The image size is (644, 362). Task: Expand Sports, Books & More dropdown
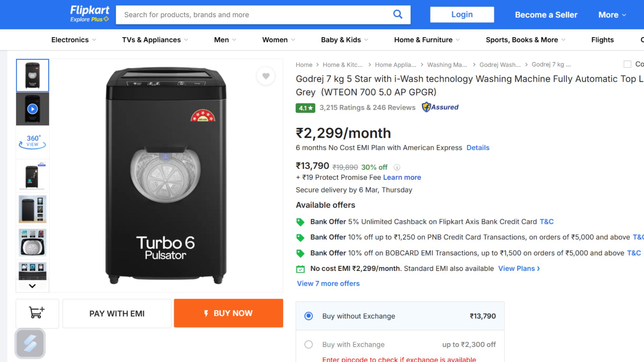click(x=526, y=40)
